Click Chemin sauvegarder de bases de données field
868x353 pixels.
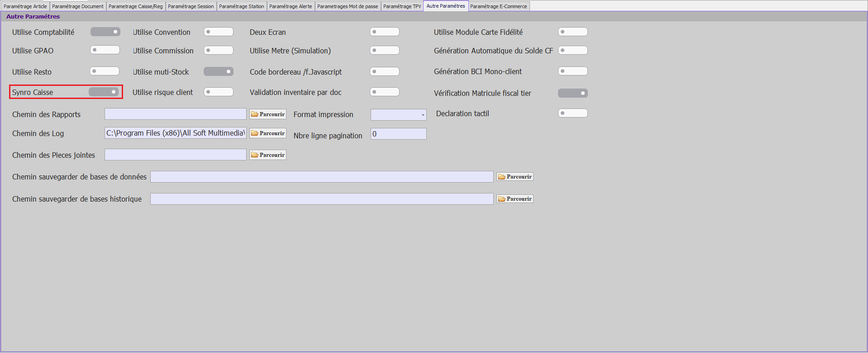point(322,177)
